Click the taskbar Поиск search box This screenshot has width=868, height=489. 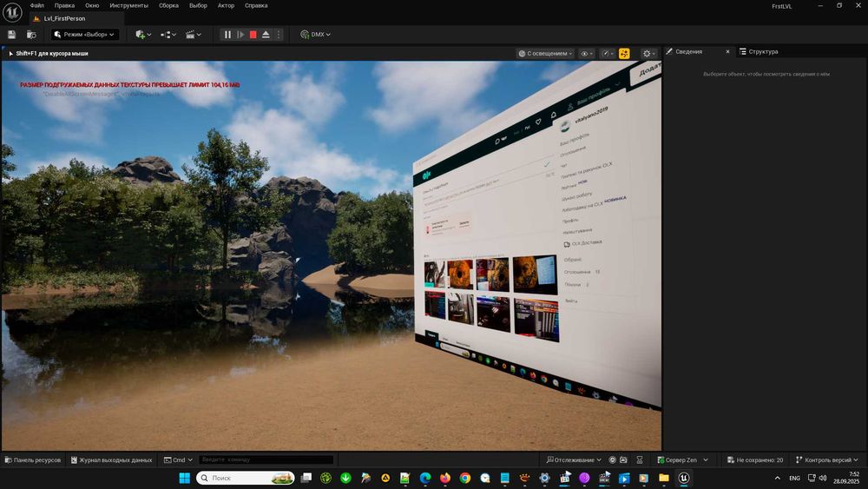click(246, 478)
